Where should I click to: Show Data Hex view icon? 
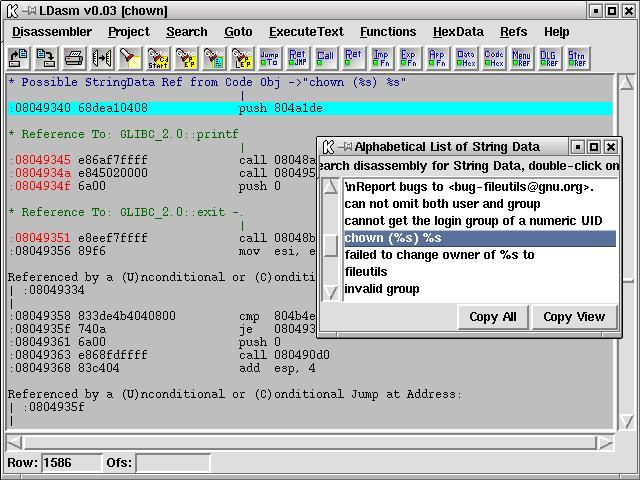(x=466, y=58)
